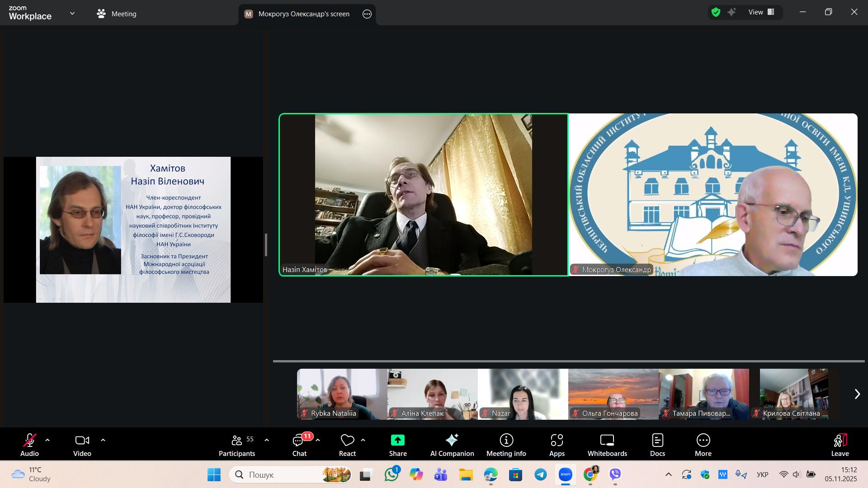The height and width of the screenshot is (488, 868).
Task: Click Leave to exit the meeting
Action: [840, 445]
